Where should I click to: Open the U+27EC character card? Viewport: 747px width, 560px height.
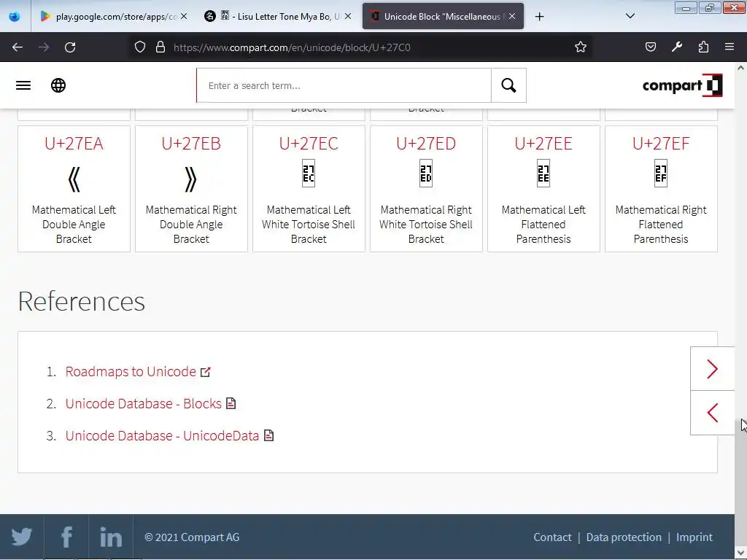pyautogui.click(x=309, y=189)
